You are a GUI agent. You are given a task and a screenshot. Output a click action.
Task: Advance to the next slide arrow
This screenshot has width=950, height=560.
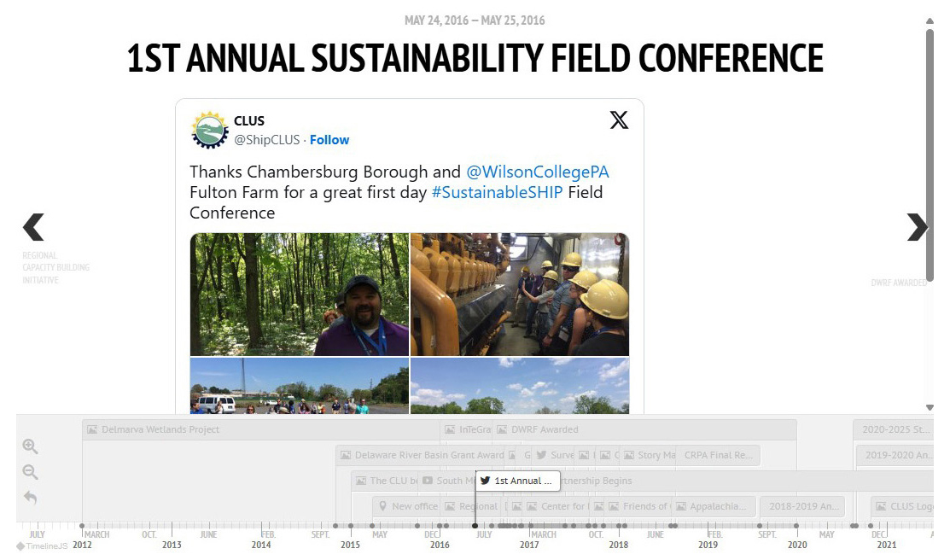(917, 227)
